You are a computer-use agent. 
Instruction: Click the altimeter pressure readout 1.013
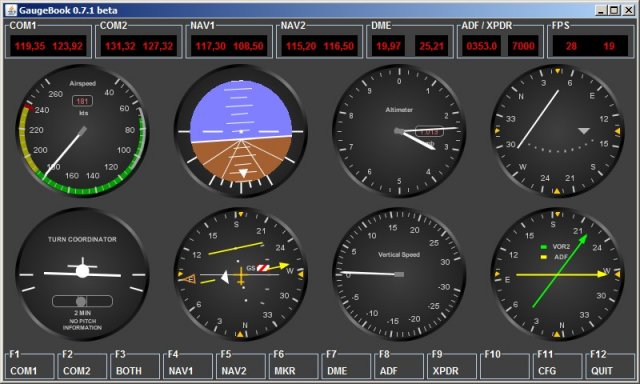[429, 131]
